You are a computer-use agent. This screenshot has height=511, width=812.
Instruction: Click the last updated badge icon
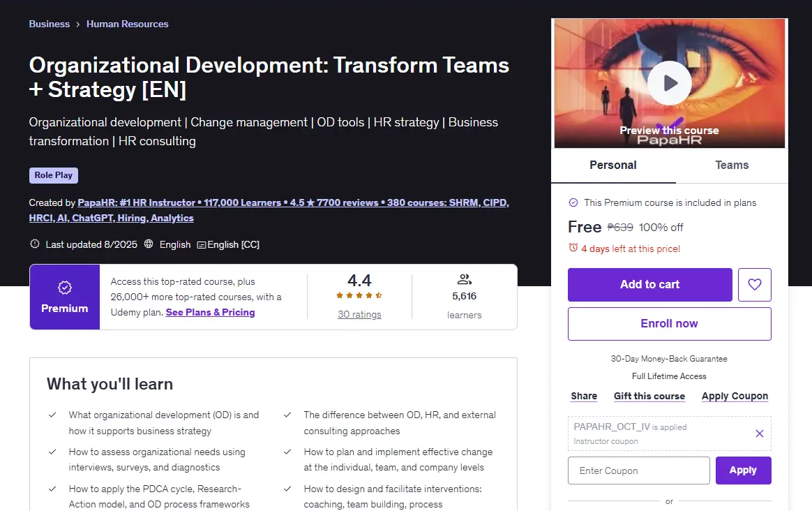pyautogui.click(x=35, y=244)
